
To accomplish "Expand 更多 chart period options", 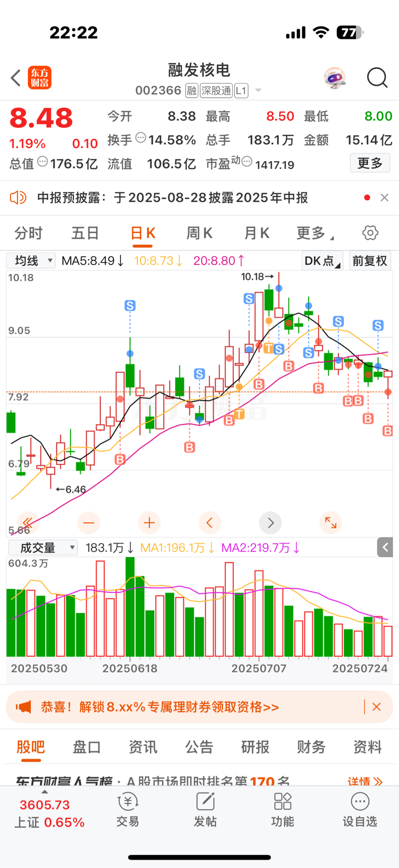I will pyautogui.click(x=315, y=233).
